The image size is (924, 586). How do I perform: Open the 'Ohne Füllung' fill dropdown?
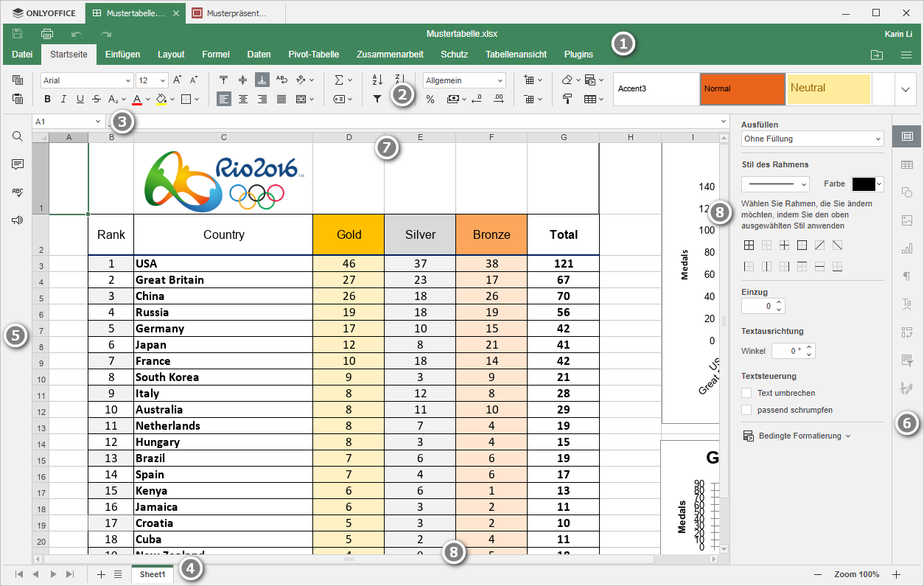pyautogui.click(x=811, y=139)
